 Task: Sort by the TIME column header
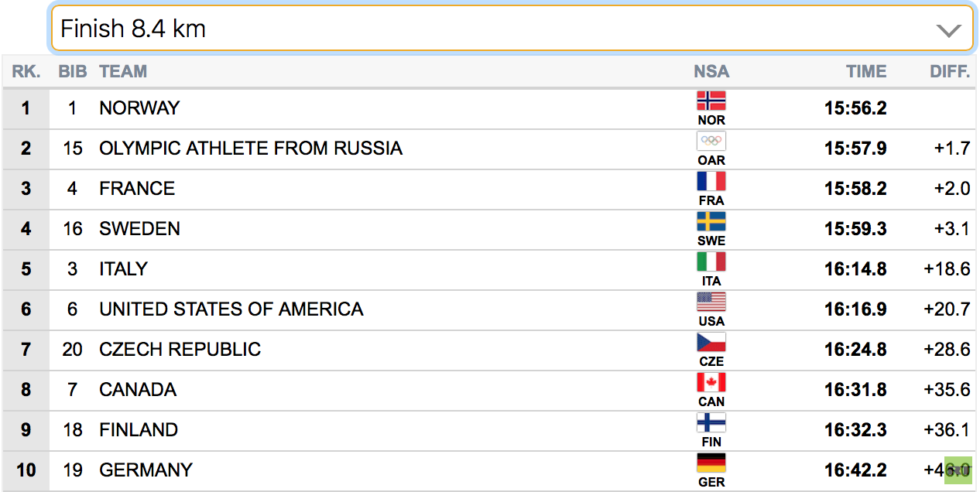tap(866, 71)
